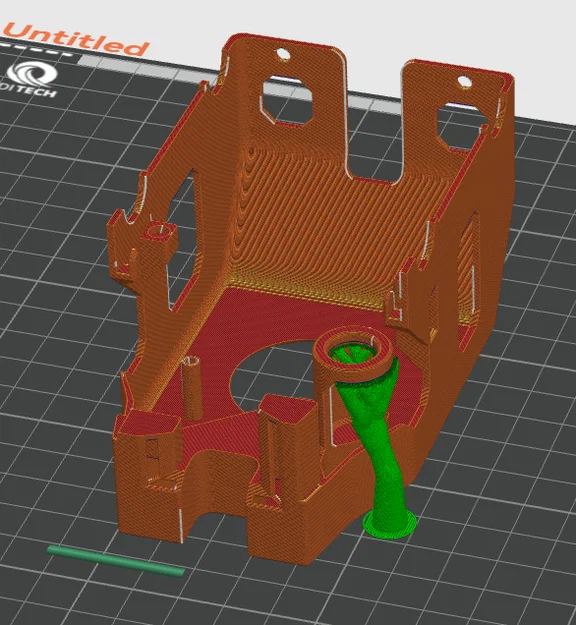Select the green purge line on the bed
The image size is (576, 625).
click(x=116, y=561)
